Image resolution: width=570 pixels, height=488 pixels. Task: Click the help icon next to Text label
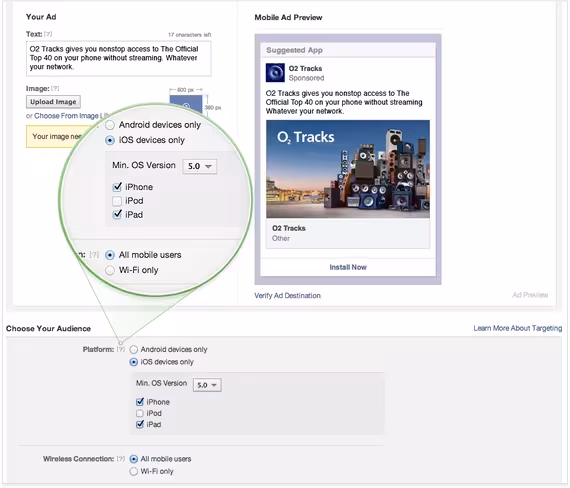(x=48, y=34)
